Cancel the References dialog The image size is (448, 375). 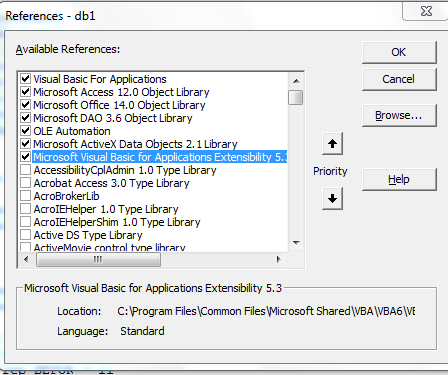coord(399,79)
